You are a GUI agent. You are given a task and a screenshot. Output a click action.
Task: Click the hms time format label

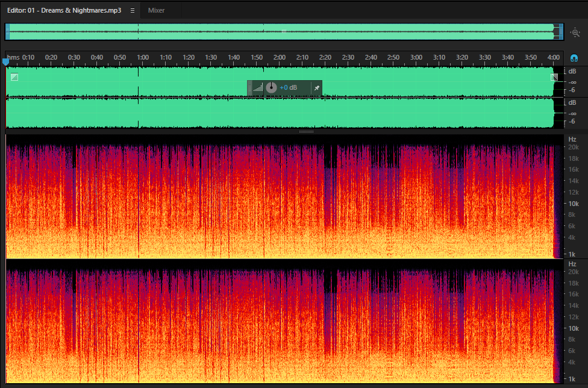[x=13, y=57]
